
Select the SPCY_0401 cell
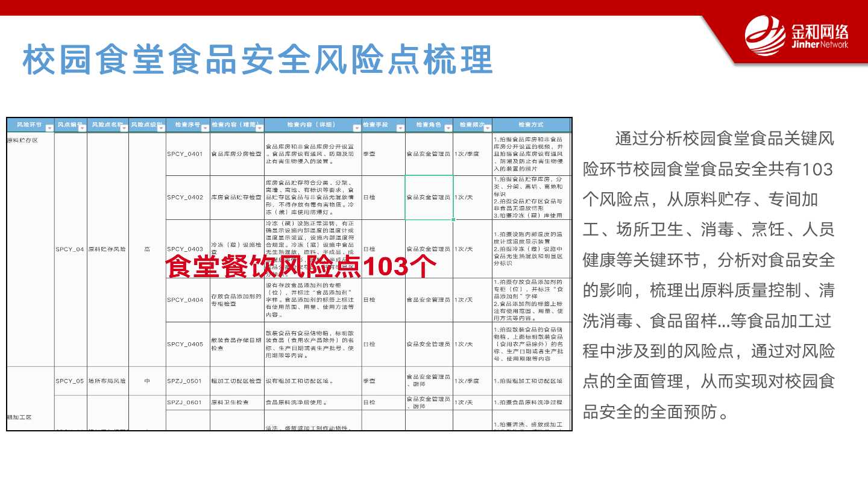(187, 154)
